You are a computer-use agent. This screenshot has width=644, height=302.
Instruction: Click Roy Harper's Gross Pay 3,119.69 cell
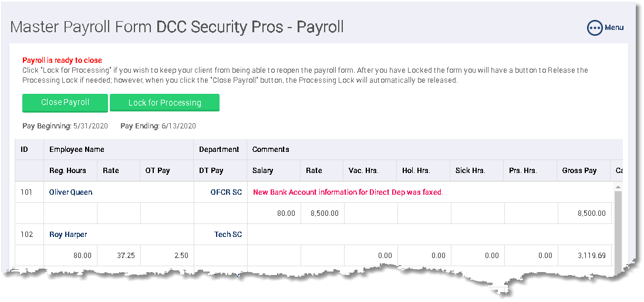point(584,256)
